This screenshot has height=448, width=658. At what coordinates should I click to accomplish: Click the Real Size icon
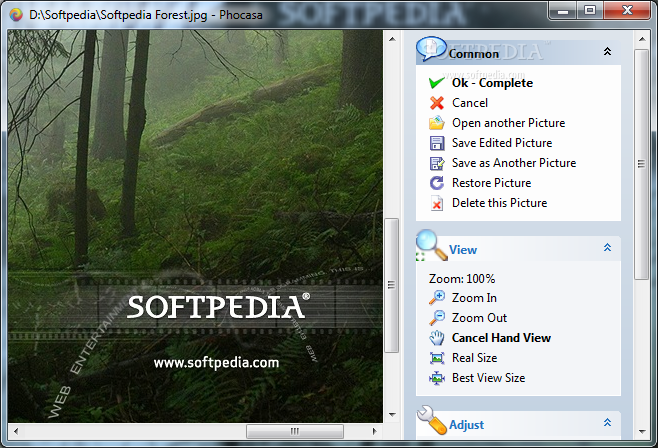[437, 358]
